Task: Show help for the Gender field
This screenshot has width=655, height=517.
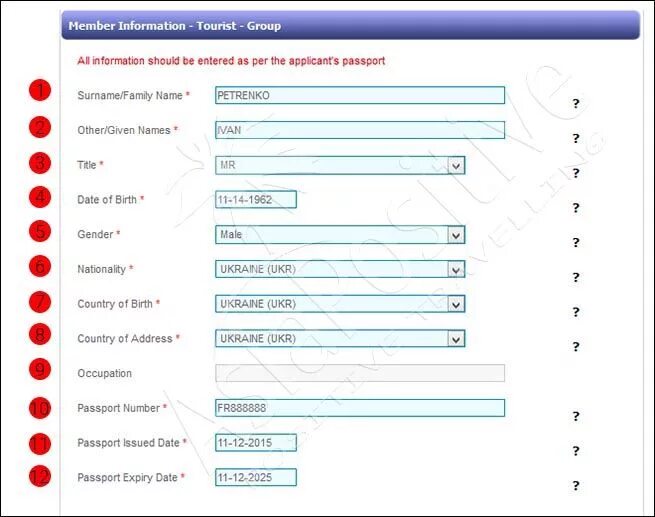Action: coord(576,242)
